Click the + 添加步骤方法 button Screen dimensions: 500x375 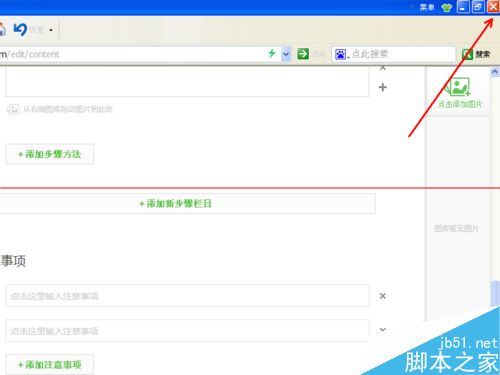[50, 154]
